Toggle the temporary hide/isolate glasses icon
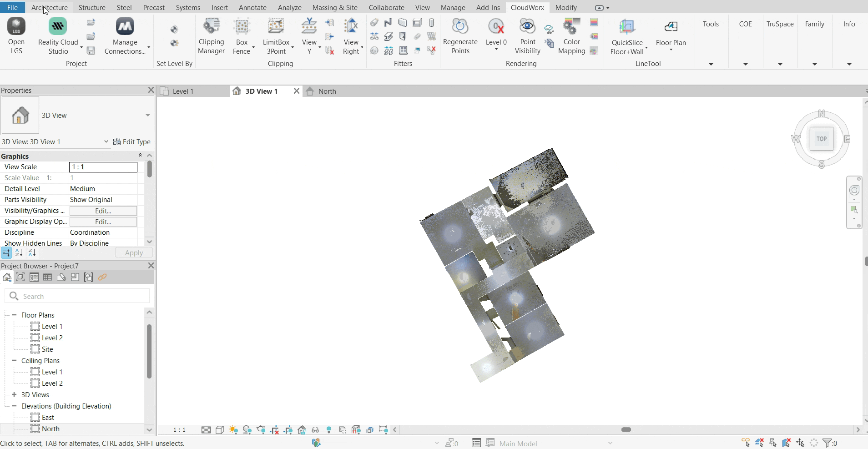The width and height of the screenshot is (868, 449). (315, 430)
